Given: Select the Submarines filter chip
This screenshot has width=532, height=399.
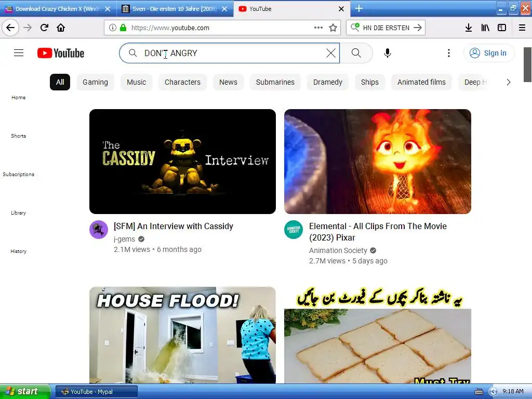Looking at the screenshot, I should (x=275, y=82).
